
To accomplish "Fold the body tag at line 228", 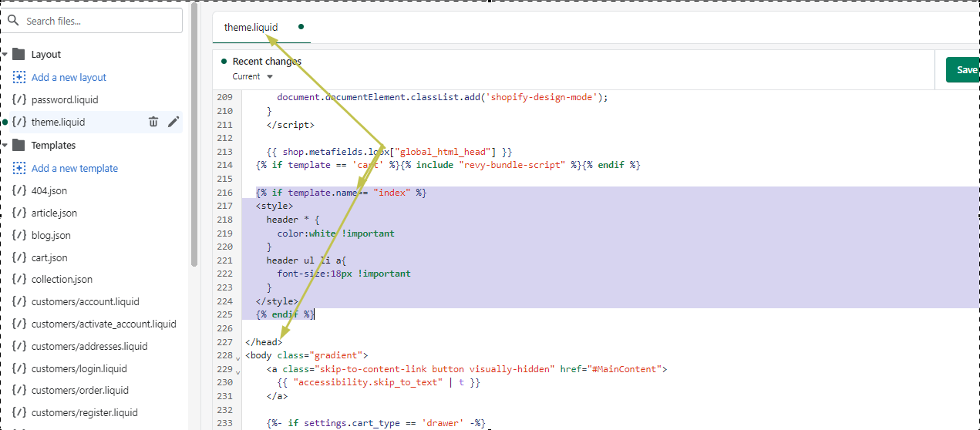I will coord(237,358).
